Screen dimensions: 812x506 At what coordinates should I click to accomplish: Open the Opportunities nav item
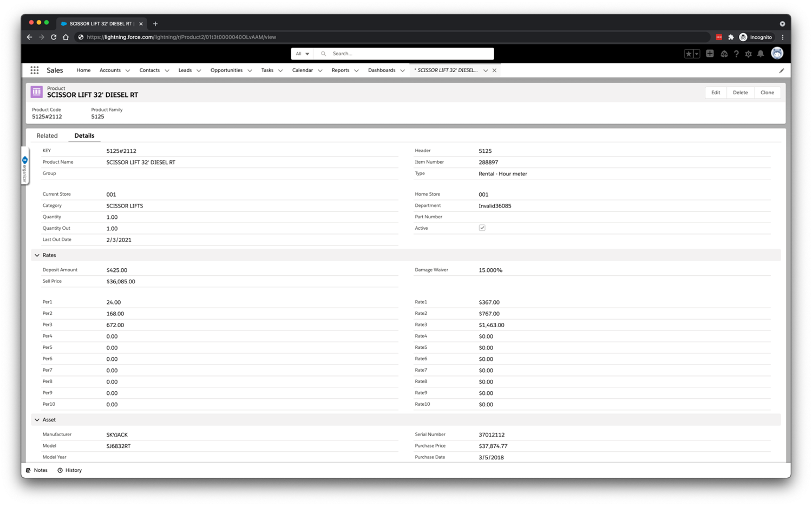[226, 70]
